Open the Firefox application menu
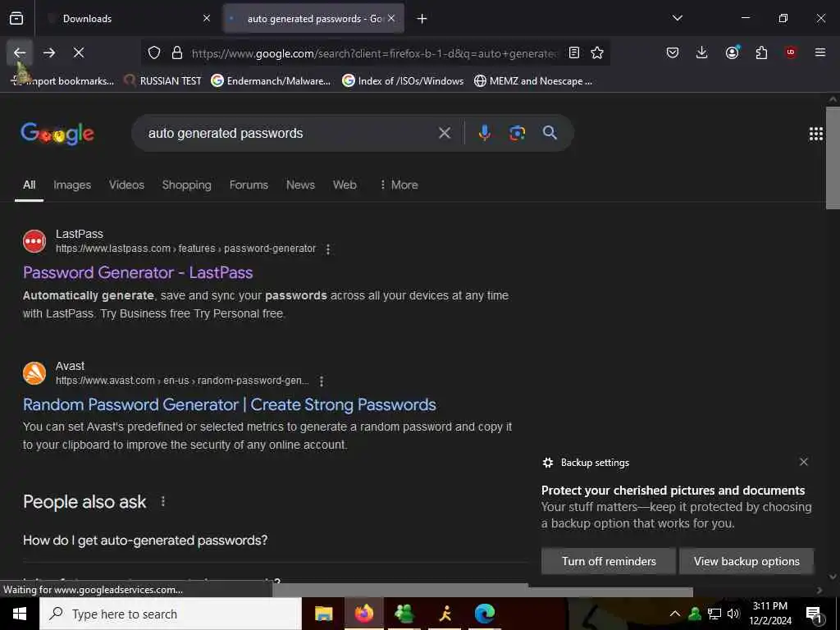The width and height of the screenshot is (840, 630). (x=820, y=52)
